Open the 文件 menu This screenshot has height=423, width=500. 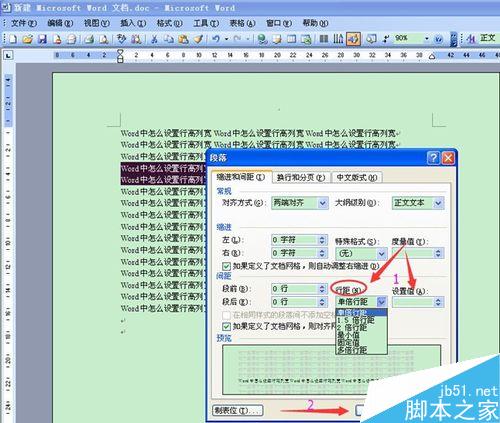tap(23, 23)
